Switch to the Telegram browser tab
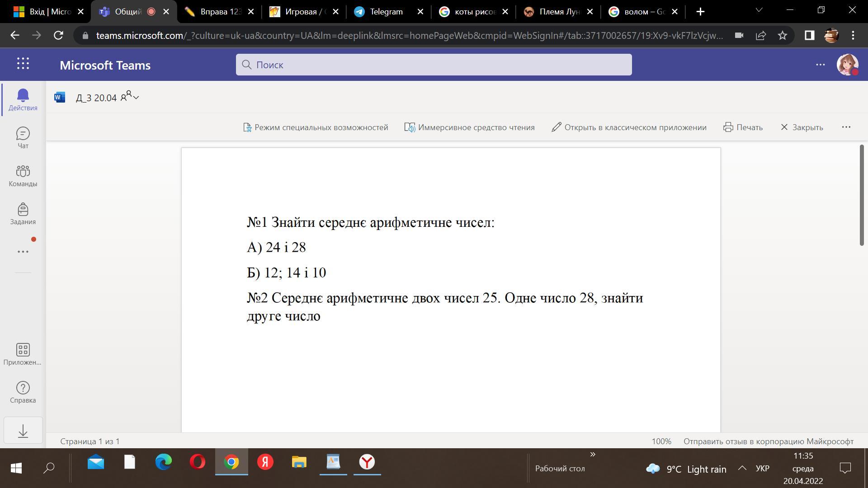 tap(386, 12)
